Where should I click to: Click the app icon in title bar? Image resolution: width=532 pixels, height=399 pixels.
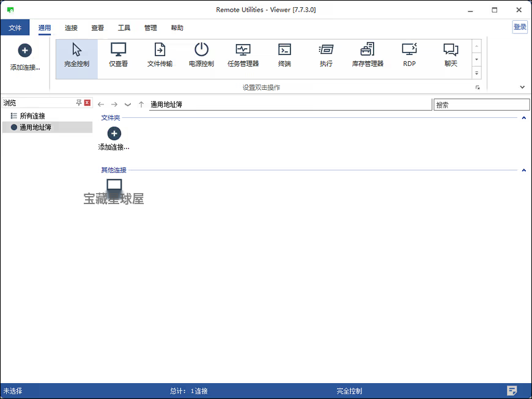coord(10,10)
